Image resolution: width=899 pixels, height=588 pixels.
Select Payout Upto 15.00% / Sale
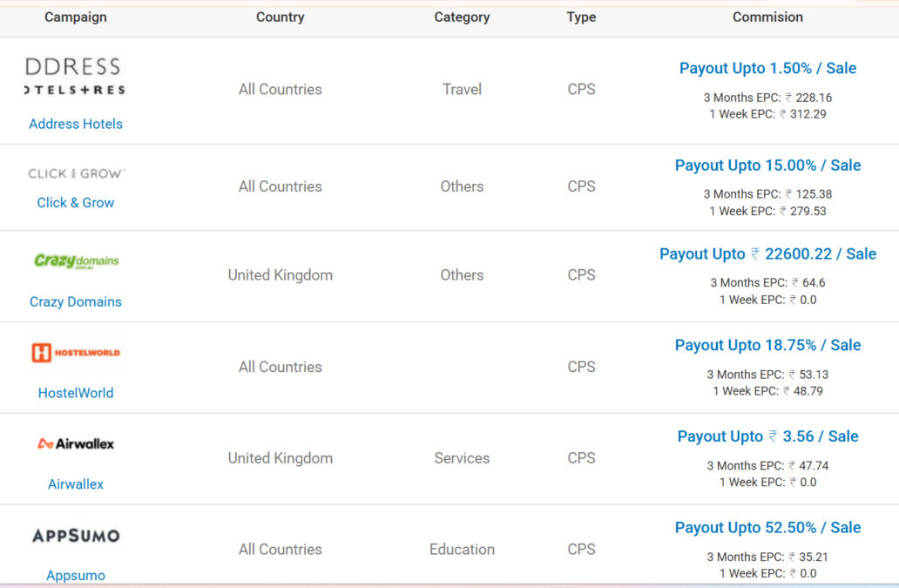tap(767, 166)
